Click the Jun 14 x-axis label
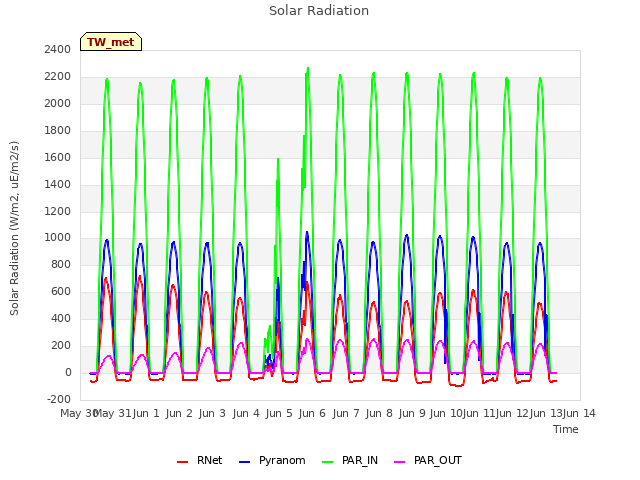Viewport: 640px width, 480px height. point(579,413)
